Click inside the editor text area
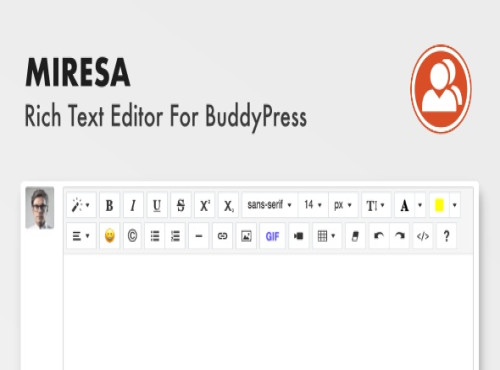Screen dimensions: 500x370 click(268, 312)
